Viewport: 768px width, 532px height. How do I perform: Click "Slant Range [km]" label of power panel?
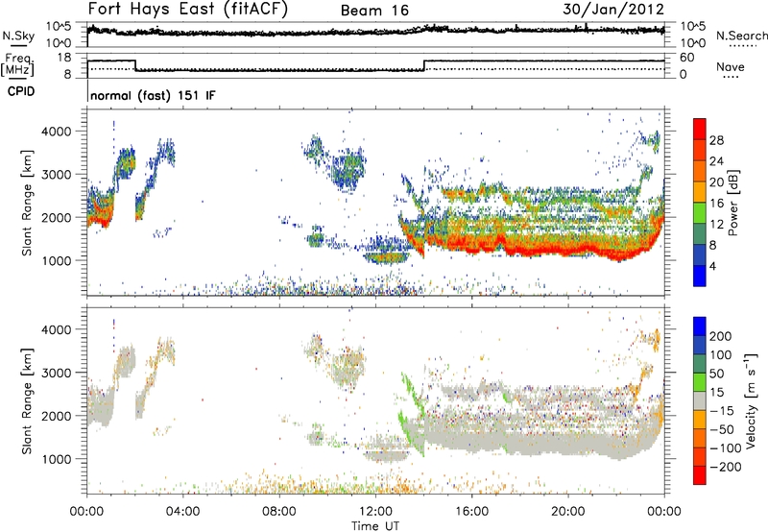[x=27, y=203]
